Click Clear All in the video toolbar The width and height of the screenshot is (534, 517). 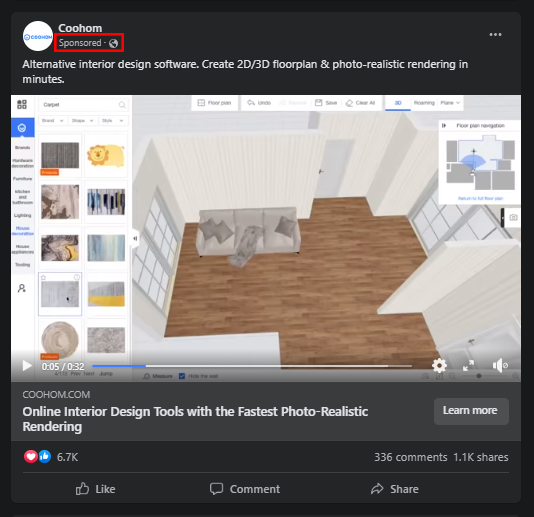(x=360, y=103)
